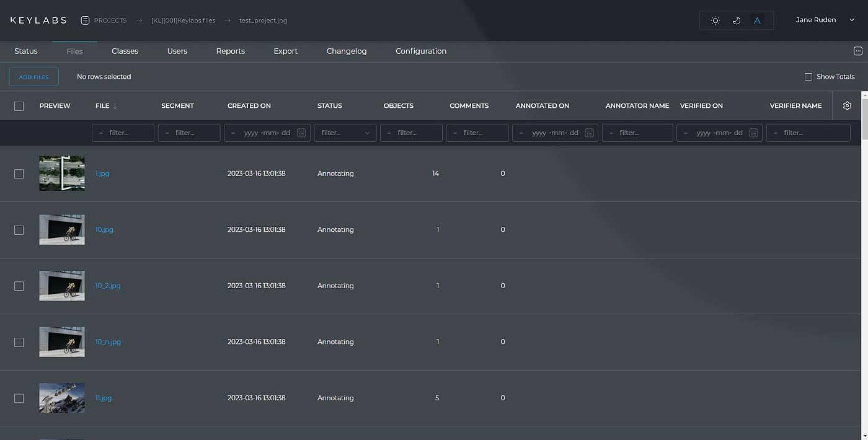The width and height of the screenshot is (868, 440).
Task: Click the 10_2.jpg preview thumbnail
Action: 62,286
